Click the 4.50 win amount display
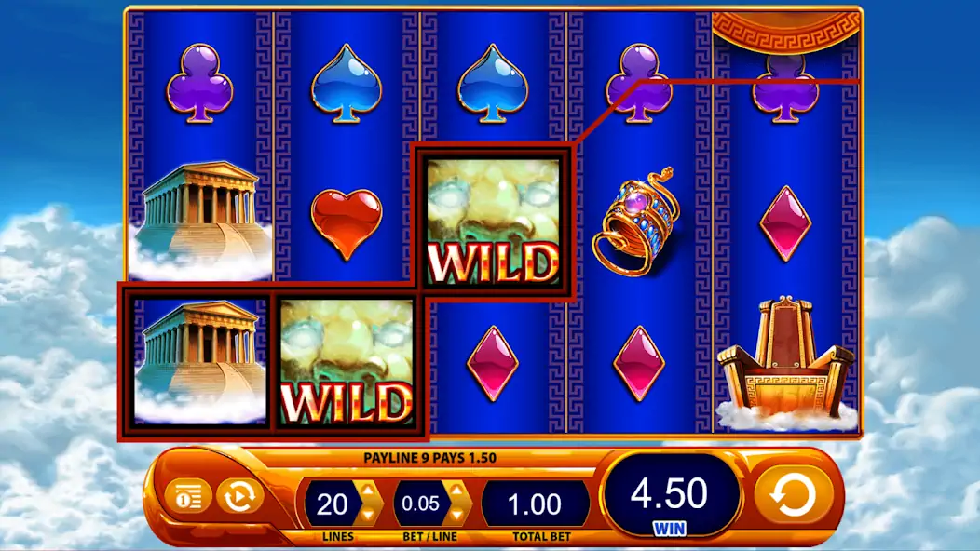This screenshot has width=980, height=551. pos(669,493)
